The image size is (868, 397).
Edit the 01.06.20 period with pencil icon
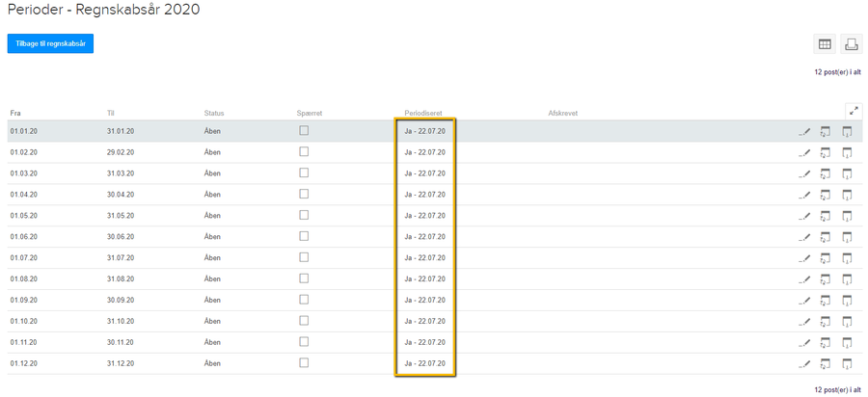coord(804,237)
